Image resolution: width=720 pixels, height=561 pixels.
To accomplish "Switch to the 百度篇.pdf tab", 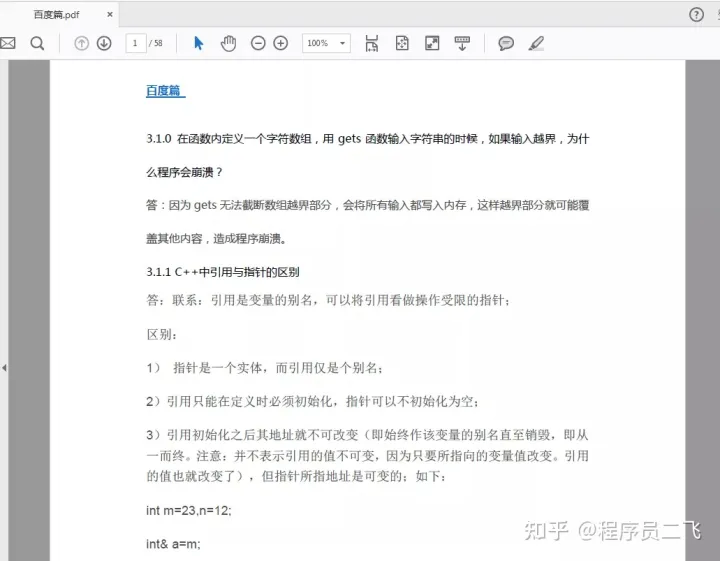I will coord(56,15).
